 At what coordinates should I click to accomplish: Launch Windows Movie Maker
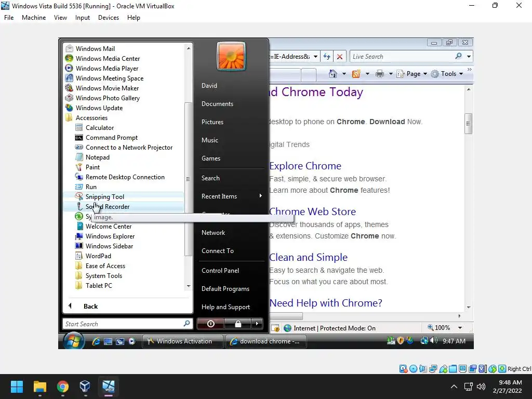[107, 88]
